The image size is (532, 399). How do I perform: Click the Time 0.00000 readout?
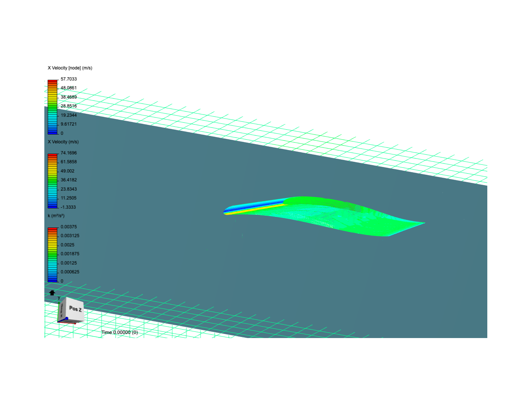click(x=120, y=332)
